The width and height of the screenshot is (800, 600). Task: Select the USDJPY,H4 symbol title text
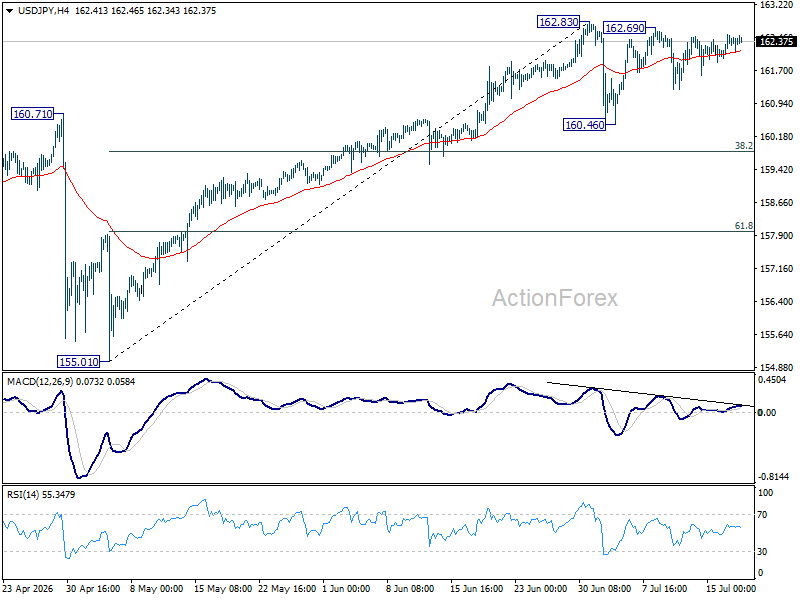coord(43,11)
